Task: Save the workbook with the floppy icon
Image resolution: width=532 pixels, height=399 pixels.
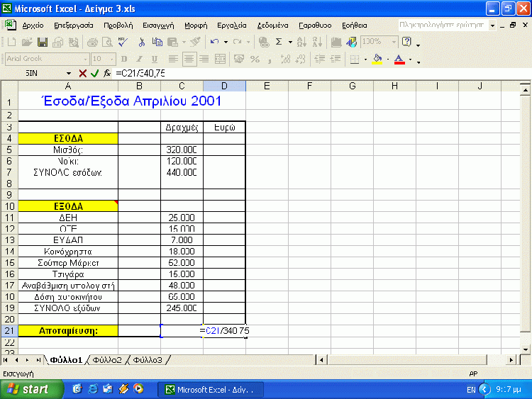Action: tap(43, 42)
